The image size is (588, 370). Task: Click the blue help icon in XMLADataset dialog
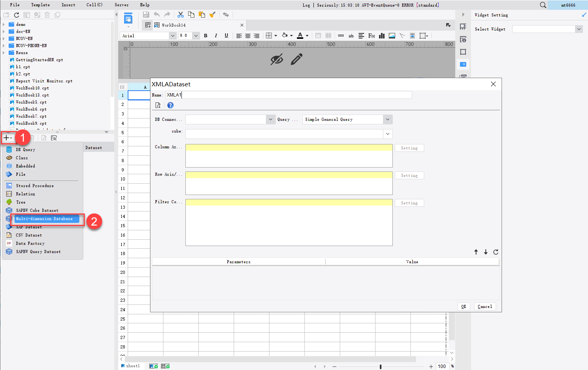[x=170, y=105]
